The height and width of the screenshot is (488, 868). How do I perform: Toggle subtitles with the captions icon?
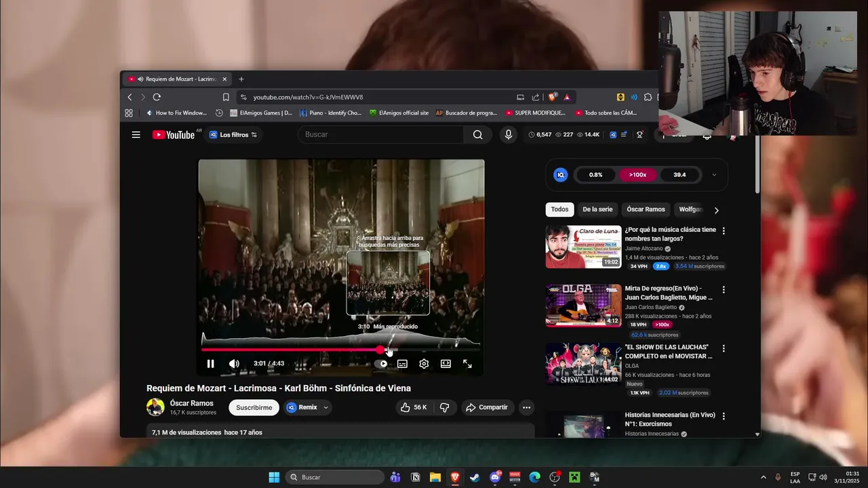point(402,364)
